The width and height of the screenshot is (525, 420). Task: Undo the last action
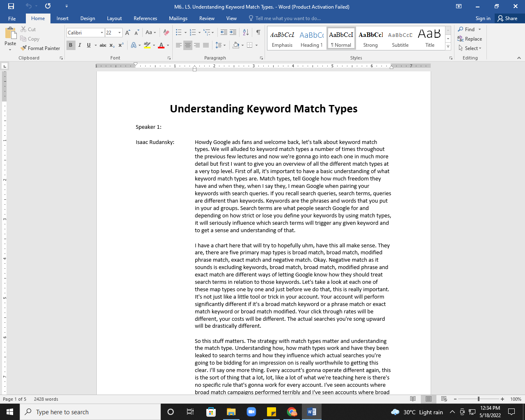28,6
